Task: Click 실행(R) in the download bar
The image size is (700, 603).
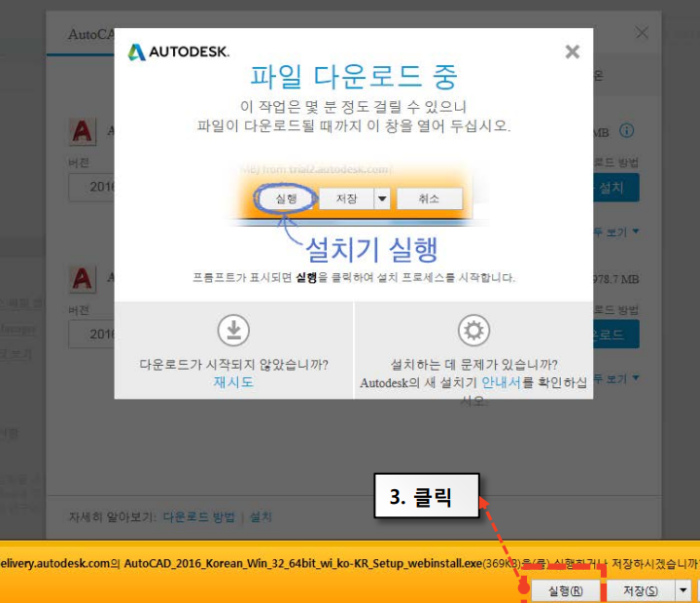Action: [566, 591]
